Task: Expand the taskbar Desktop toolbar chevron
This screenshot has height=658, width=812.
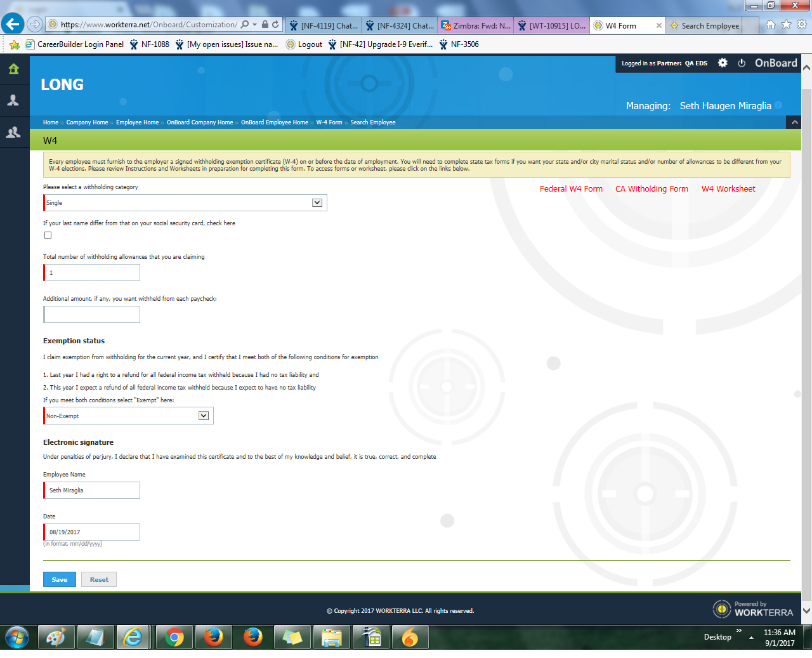Action: coord(739,631)
